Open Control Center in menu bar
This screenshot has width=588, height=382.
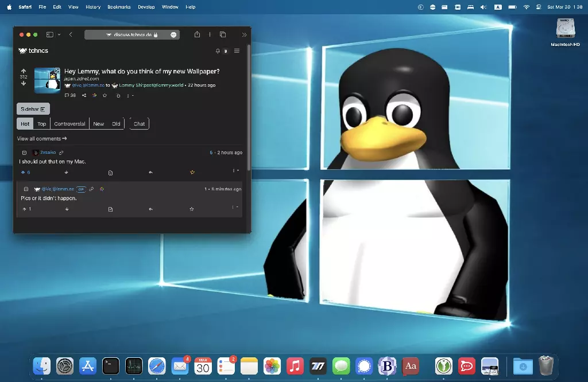tap(539, 7)
